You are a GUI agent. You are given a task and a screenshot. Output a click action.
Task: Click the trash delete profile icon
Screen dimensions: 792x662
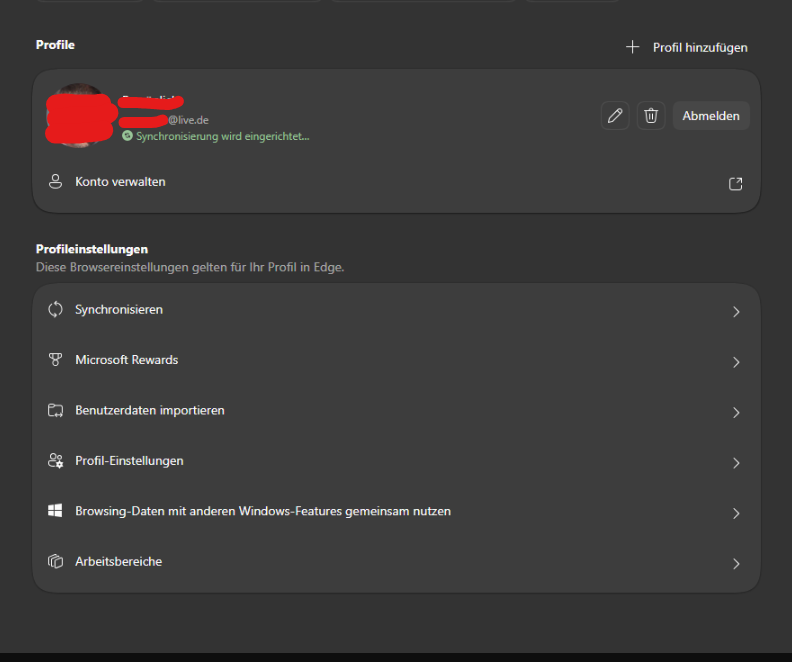[651, 116]
